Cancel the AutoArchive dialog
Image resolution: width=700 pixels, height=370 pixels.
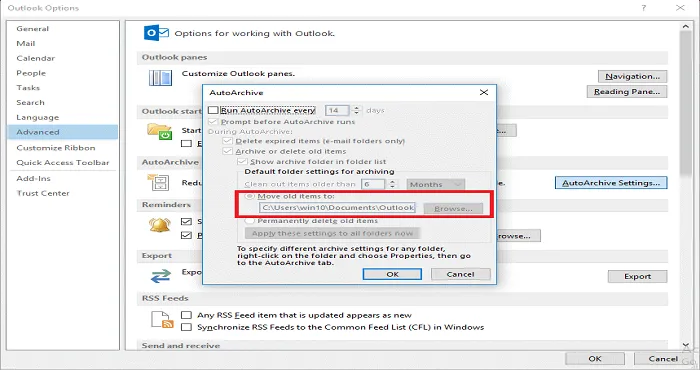pos(461,274)
